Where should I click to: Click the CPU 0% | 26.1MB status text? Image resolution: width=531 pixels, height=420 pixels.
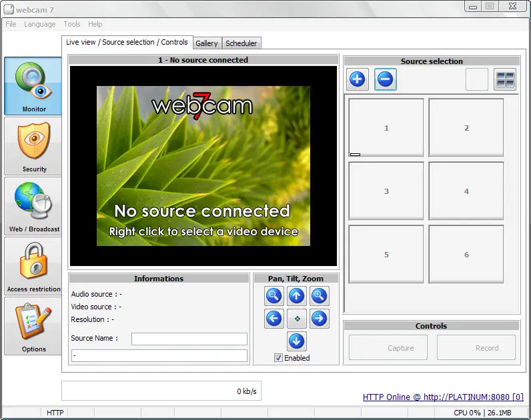coord(482,413)
